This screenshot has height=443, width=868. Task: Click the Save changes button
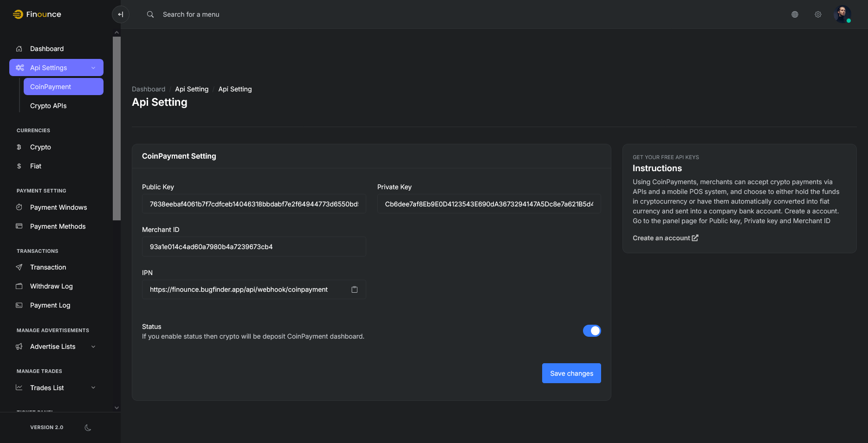pos(571,373)
